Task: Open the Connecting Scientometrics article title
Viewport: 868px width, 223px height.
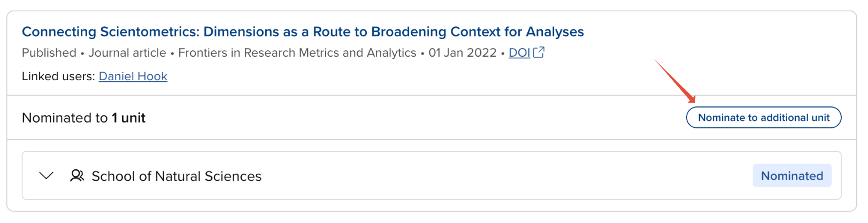Action: click(x=302, y=32)
